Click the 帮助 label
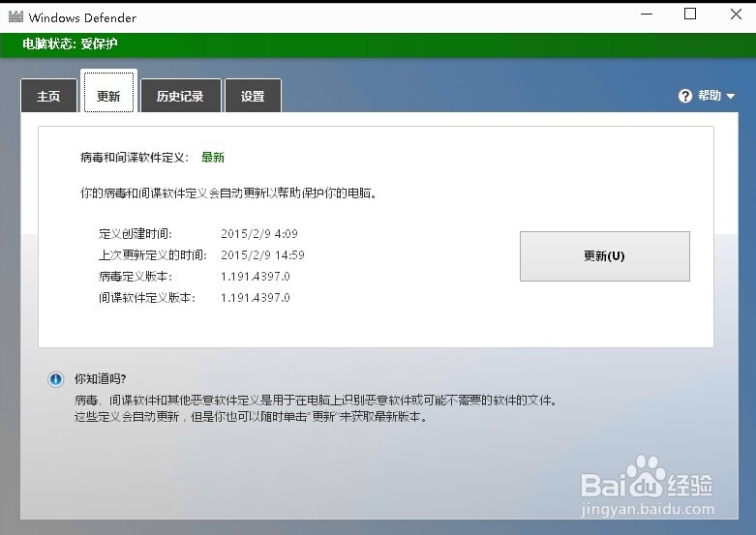Viewport: 756px width, 535px height. point(710,96)
